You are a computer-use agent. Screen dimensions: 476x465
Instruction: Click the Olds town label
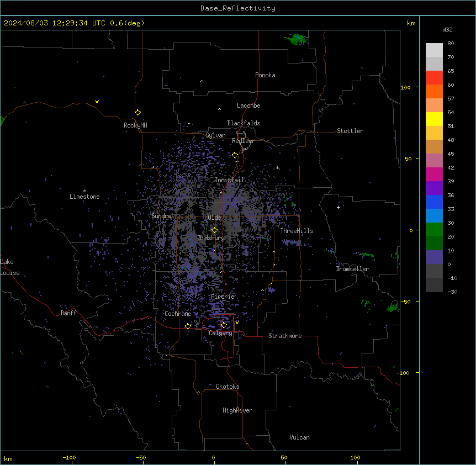coord(214,218)
